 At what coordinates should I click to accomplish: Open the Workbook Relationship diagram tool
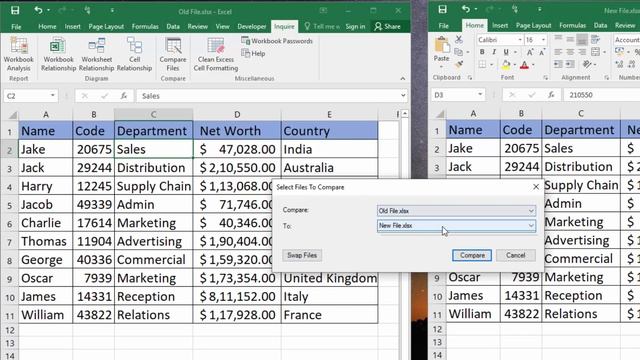[58, 54]
